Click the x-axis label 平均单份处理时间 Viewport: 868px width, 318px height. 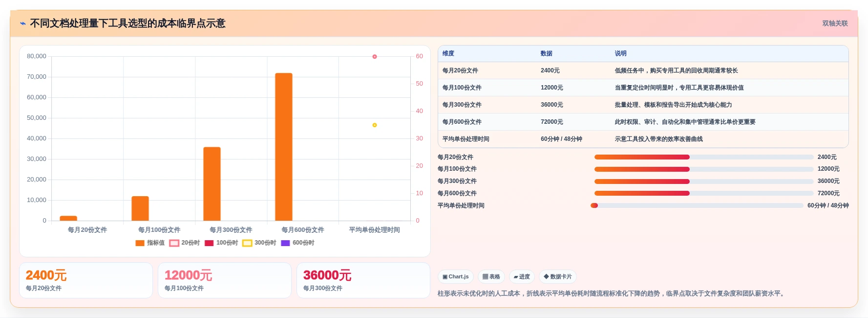coord(375,230)
